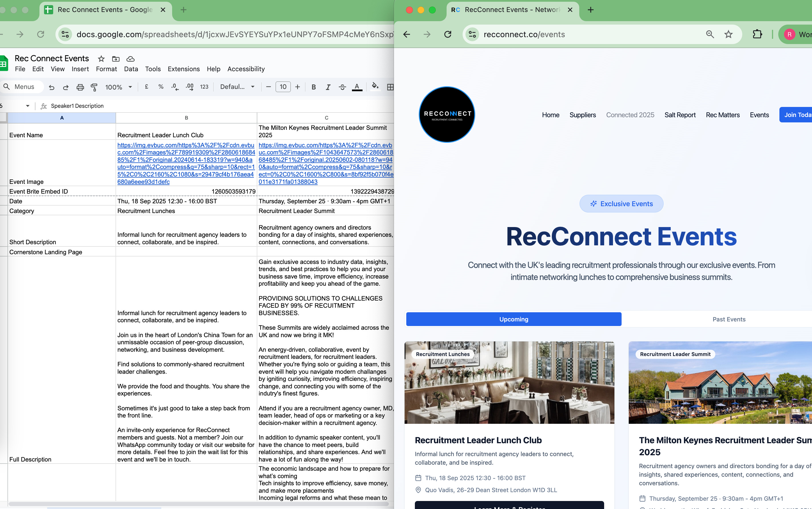Screen dimensions: 812x509
Task: Click the Chrome extensions puzzle icon
Action: click(x=757, y=34)
